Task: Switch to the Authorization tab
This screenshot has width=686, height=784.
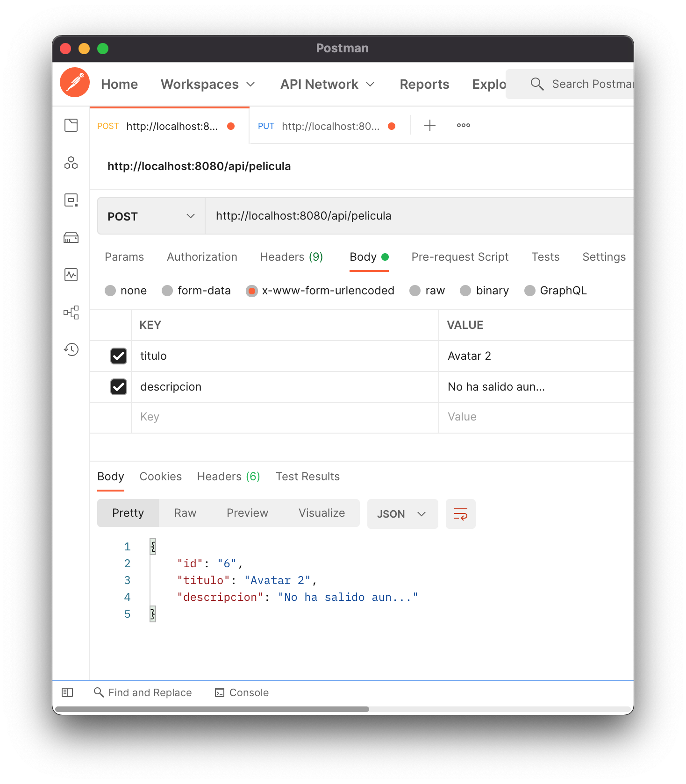Action: coord(202,257)
